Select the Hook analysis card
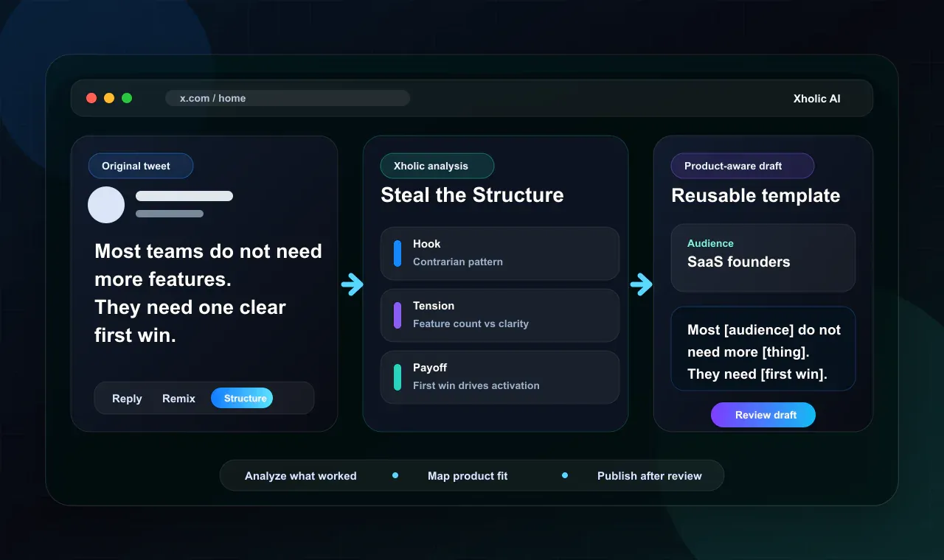Screen dimensions: 944x560 coord(500,253)
